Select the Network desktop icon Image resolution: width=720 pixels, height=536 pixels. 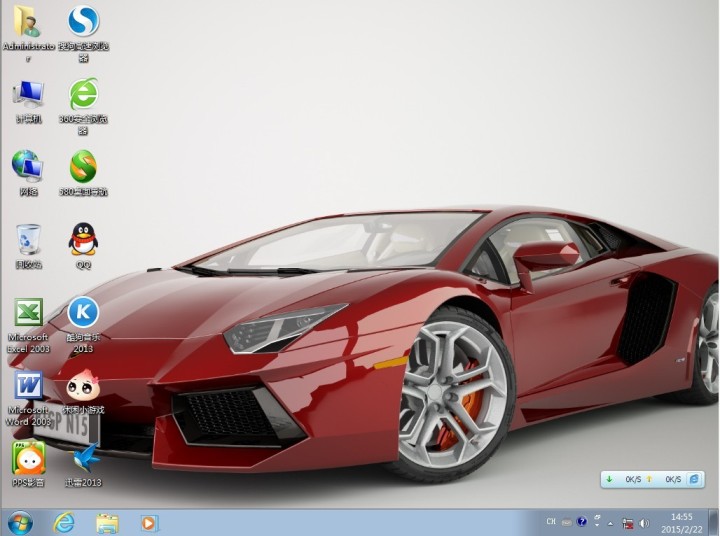27,166
